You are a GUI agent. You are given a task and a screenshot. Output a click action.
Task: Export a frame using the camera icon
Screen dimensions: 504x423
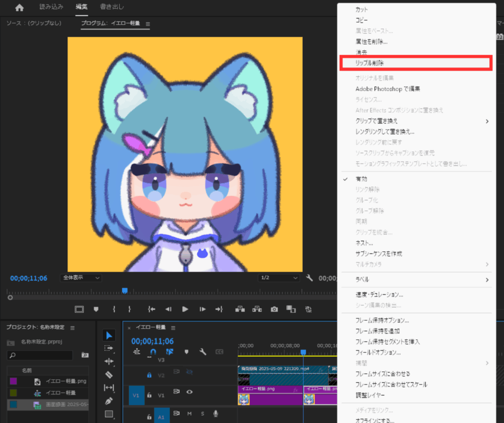tap(274, 309)
